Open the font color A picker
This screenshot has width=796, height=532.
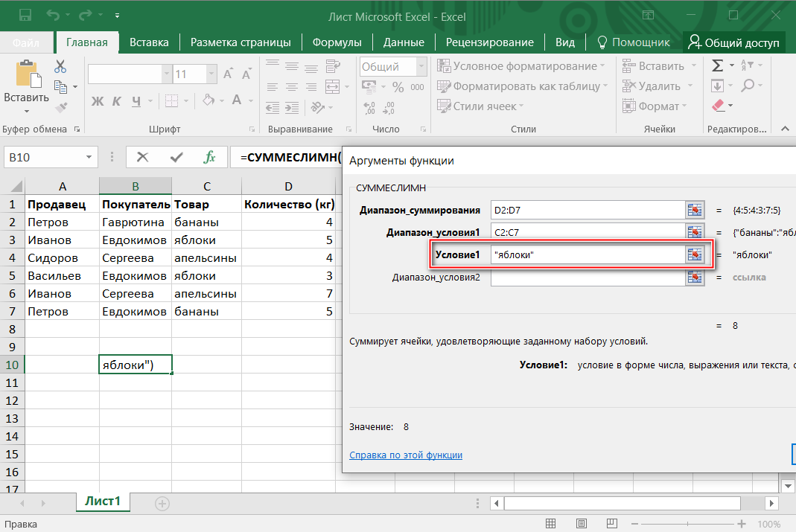click(x=237, y=100)
